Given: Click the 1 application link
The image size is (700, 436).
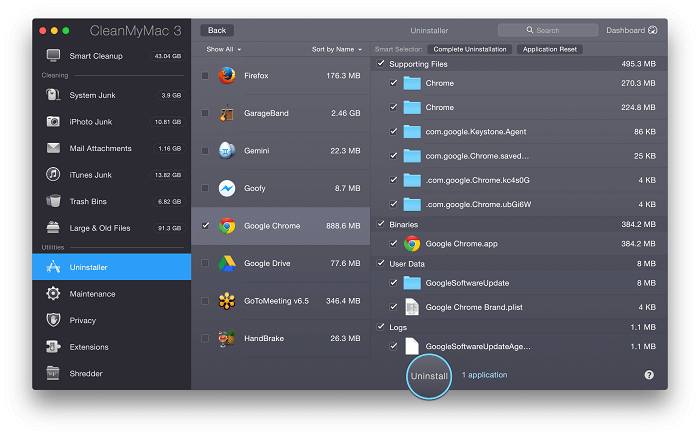Looking at the screenshot, I should tap(484, 375).
